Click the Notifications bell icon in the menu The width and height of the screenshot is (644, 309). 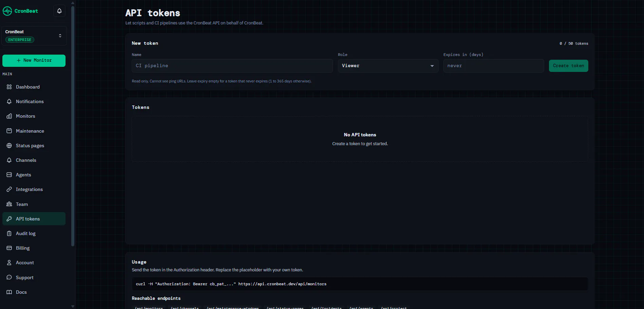tap(9, 101)
